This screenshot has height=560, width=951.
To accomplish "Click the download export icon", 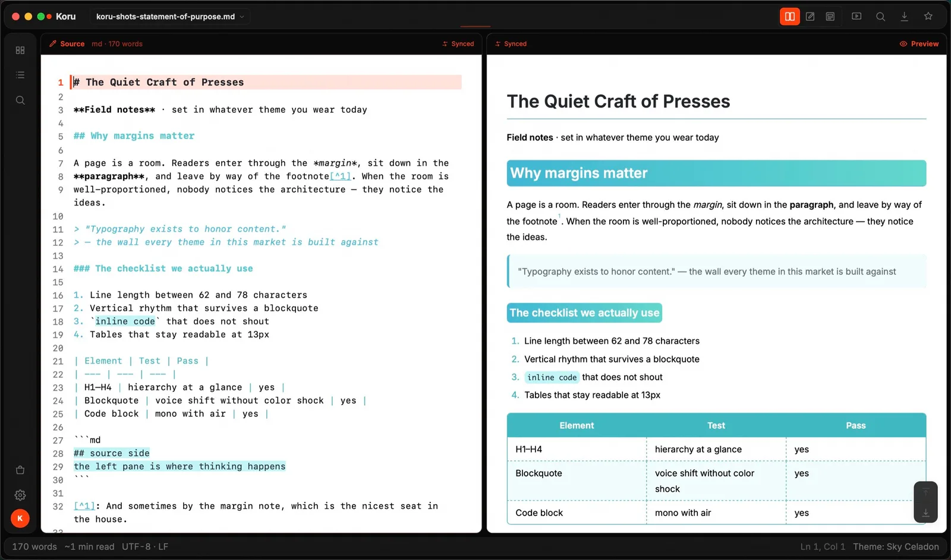I will (x=904, y=17).
